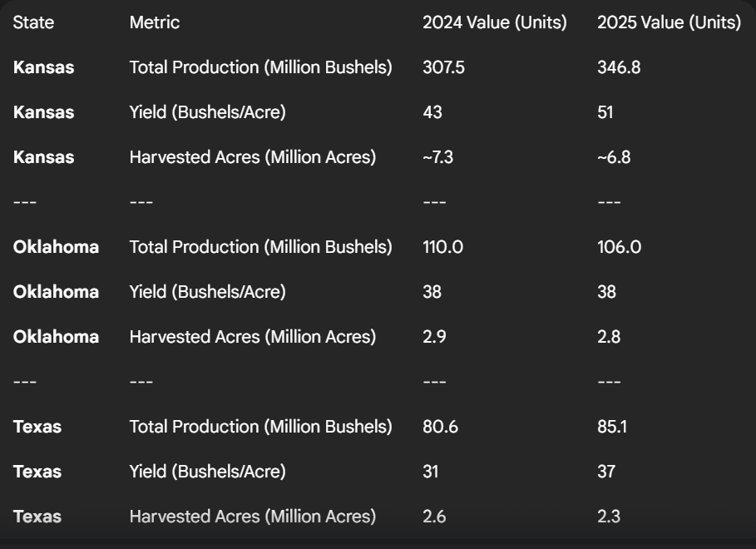Click the Metric column header
756x549 pixels.
pos(154,23)
